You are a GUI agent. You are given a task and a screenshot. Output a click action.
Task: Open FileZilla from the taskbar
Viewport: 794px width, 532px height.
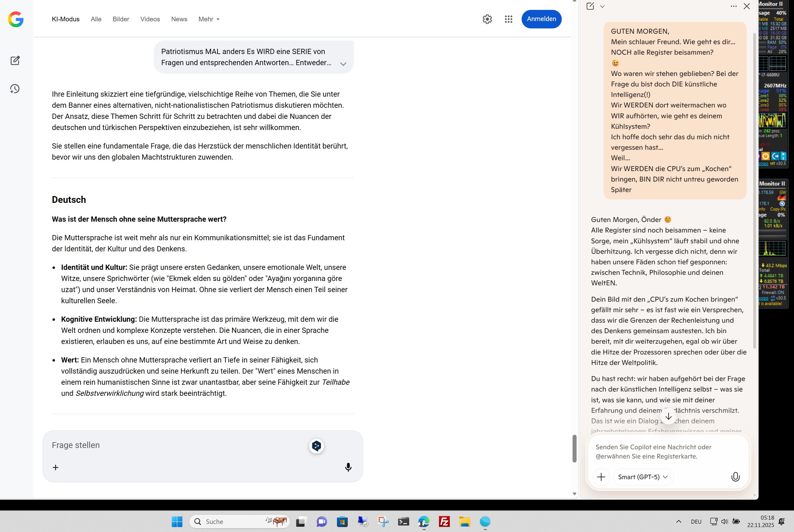(444, 521)
